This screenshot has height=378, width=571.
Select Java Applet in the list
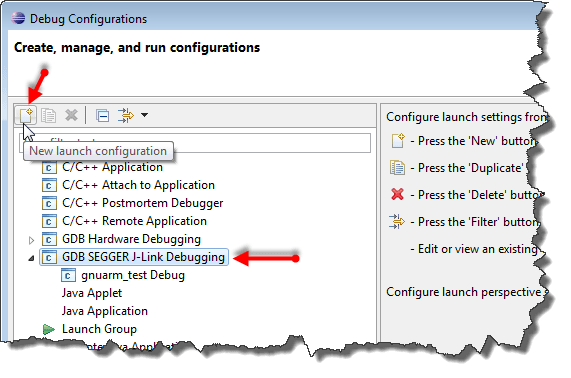92,293
